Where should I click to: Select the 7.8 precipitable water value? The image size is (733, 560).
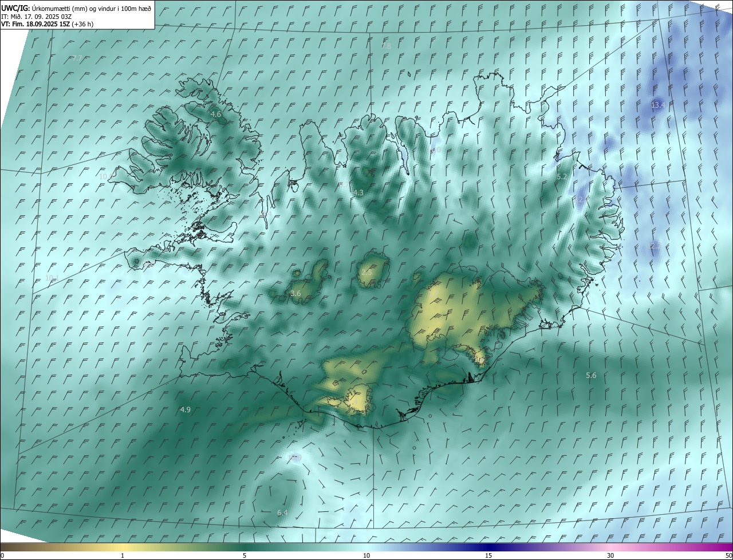(386, 46)
